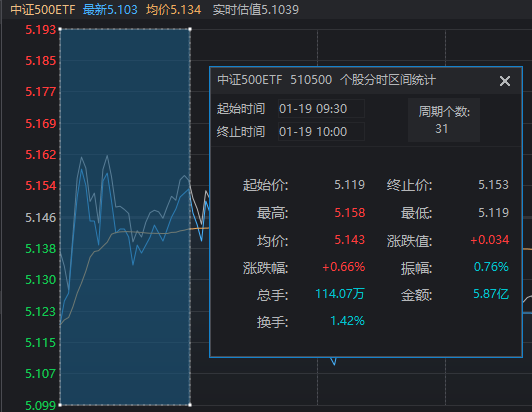Click the 最高 5.158 value
The image size is (532, 412).
click(x=349, y=213)
